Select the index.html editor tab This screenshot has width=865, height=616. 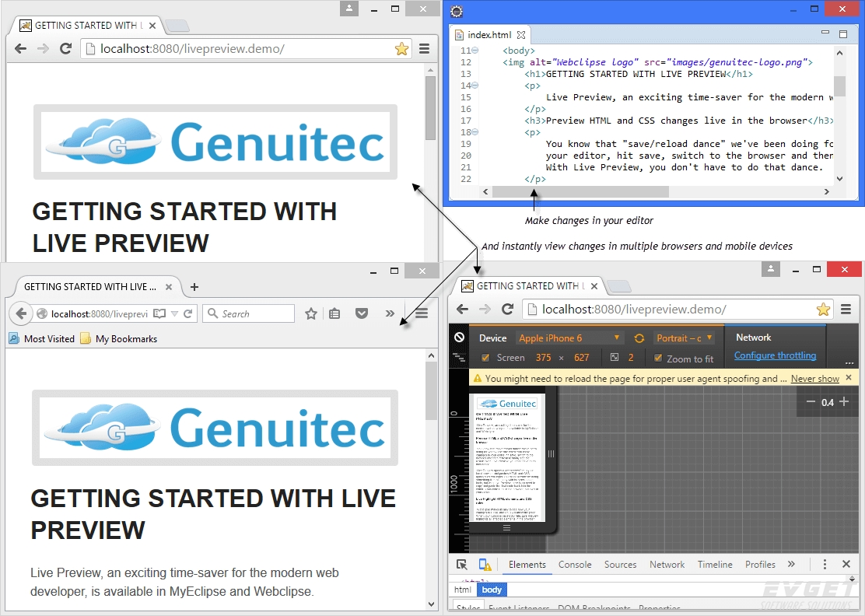coord(489,35)
